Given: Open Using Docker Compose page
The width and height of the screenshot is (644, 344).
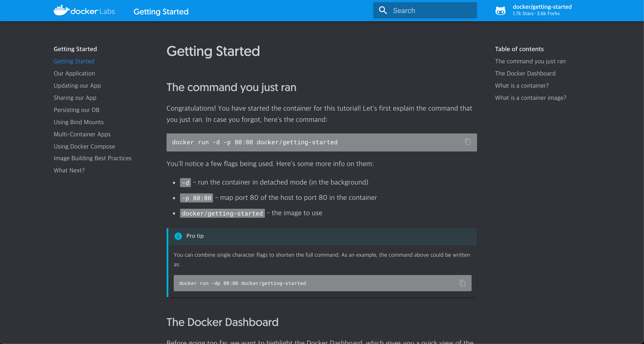Looking at the screenshot, I should [x=84, y=146].
